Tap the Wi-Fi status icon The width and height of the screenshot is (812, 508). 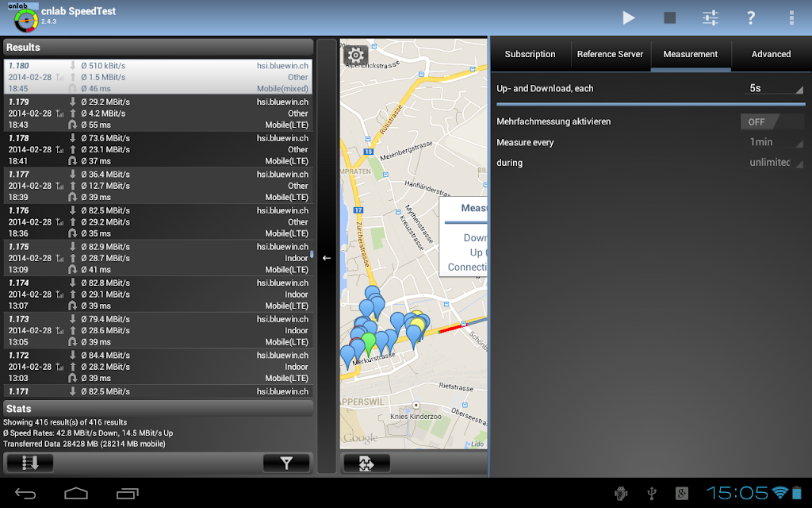(x=779, y=492)
